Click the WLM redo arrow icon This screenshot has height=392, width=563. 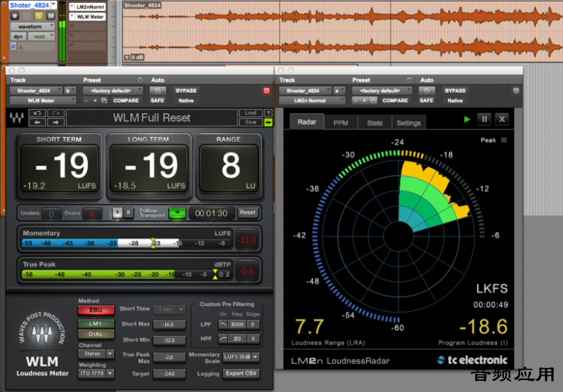(56, 113)
